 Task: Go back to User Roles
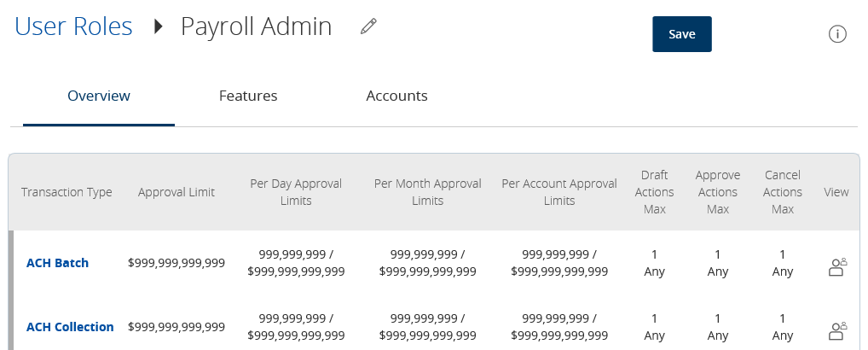pos(73,26)
